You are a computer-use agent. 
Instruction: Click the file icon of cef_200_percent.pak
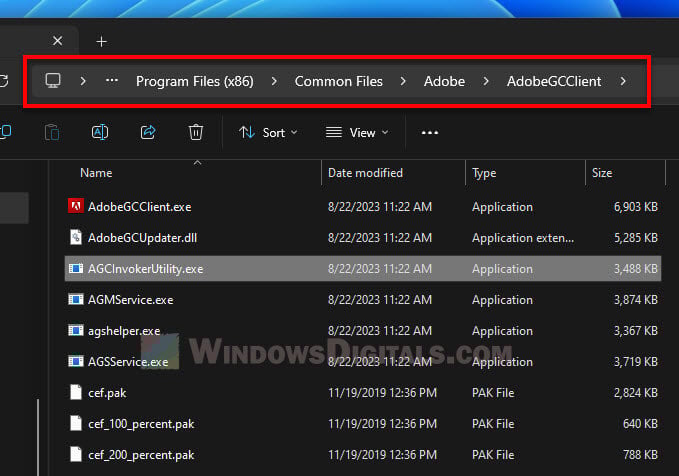pos(76,454)
